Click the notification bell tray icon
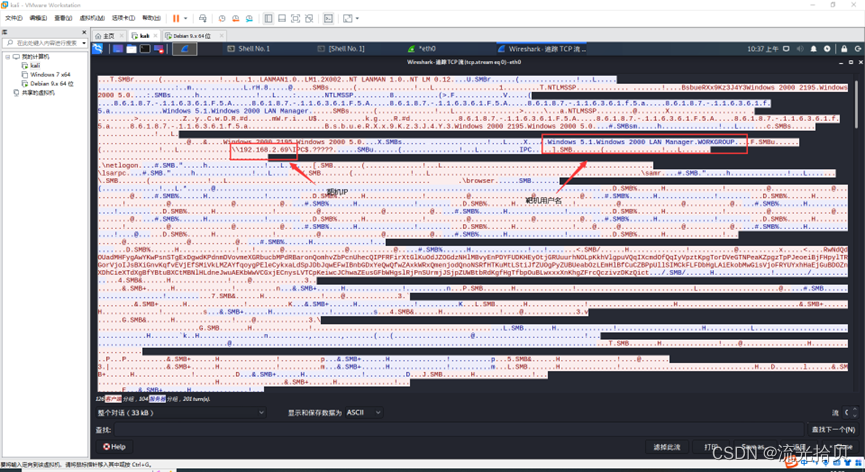This screenshot has height=472, width=865. click(x=814, y=49)
